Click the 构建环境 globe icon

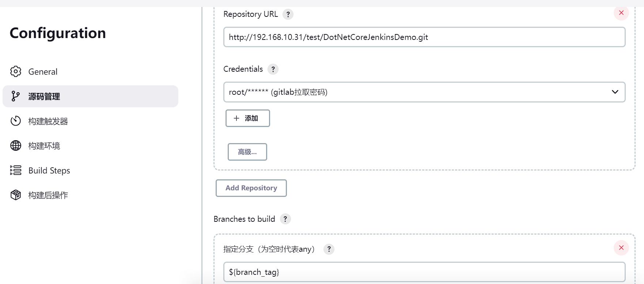pos(16,146)
